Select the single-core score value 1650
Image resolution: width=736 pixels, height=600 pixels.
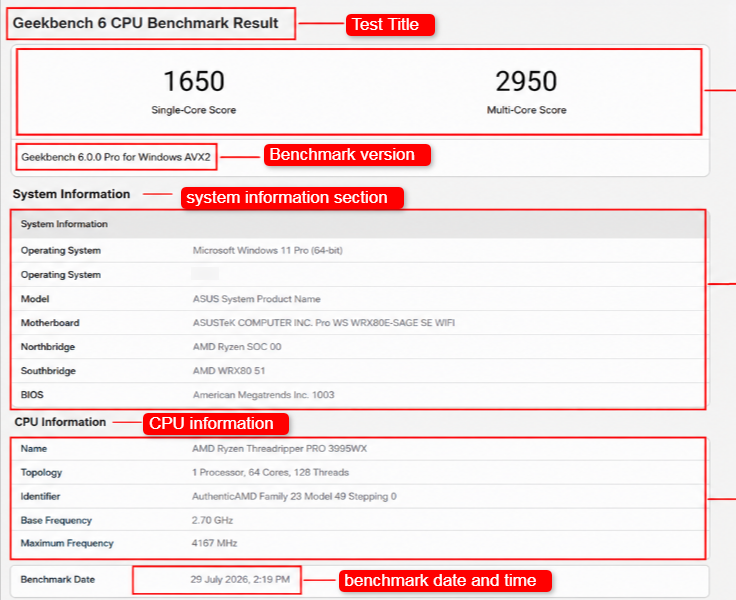[194, 81]
